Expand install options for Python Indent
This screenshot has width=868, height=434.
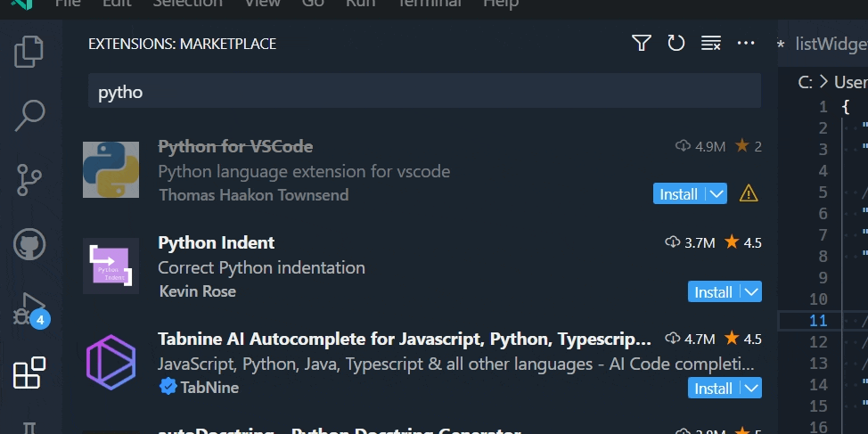tap(751, 291)
